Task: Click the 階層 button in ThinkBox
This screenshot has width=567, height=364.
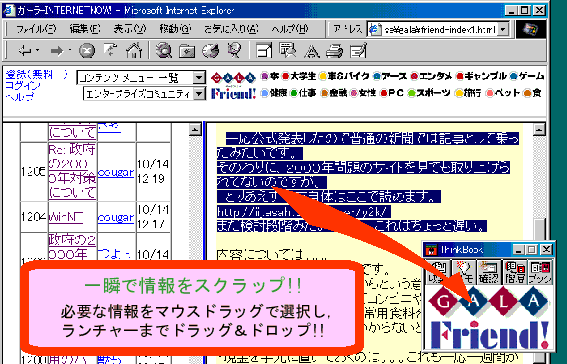Action: [515, 272]
